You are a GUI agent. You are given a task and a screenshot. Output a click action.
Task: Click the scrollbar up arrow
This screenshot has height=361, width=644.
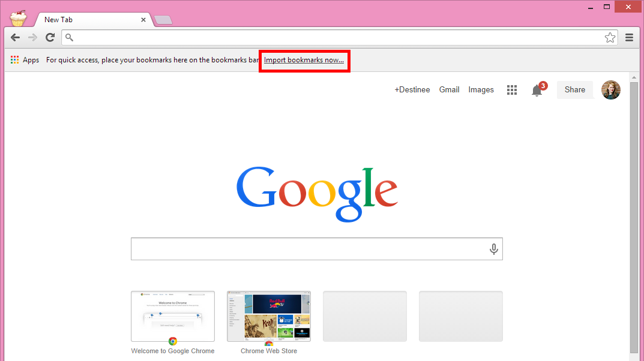click(634, 77)
